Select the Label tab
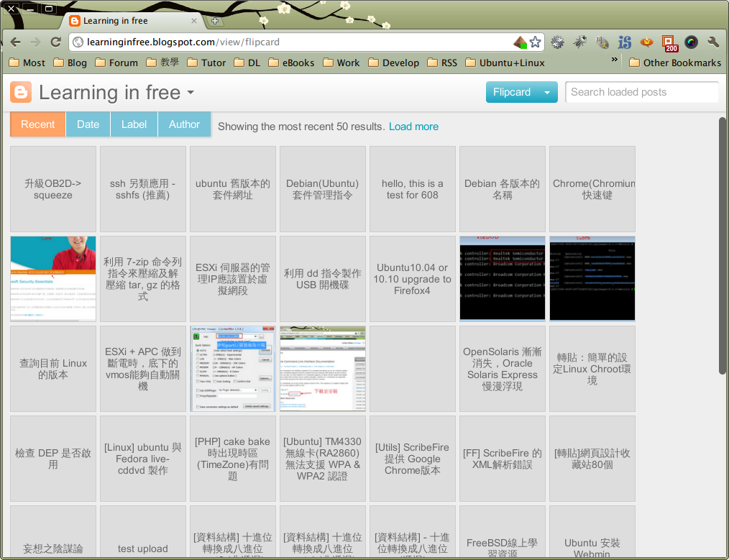The image size is (729, 560). tap(134, 124)
